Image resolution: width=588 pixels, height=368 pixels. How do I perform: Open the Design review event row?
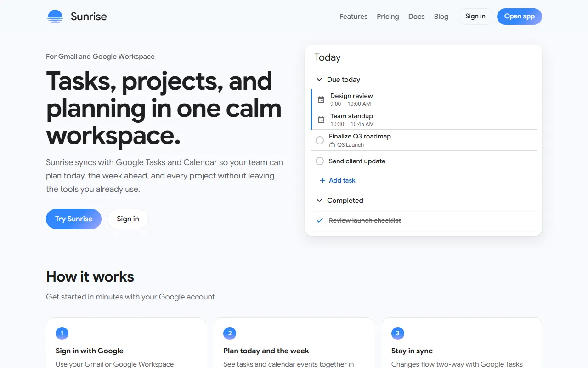424,99
